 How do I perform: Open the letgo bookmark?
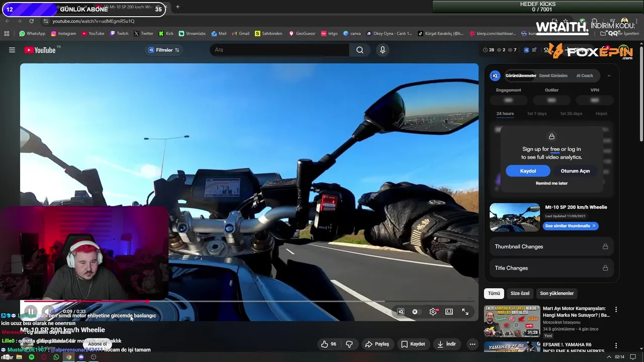coord(330,33)
